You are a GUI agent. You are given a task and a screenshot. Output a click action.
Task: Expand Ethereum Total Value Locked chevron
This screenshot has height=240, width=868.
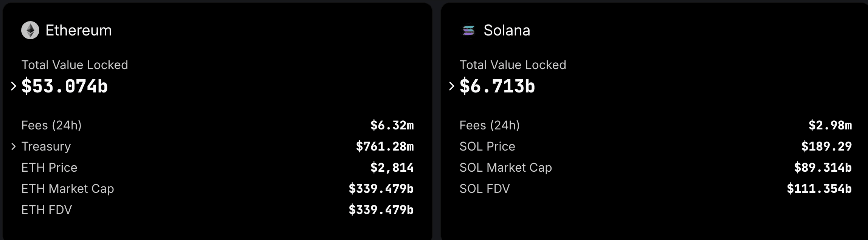(x=14, y=86)
